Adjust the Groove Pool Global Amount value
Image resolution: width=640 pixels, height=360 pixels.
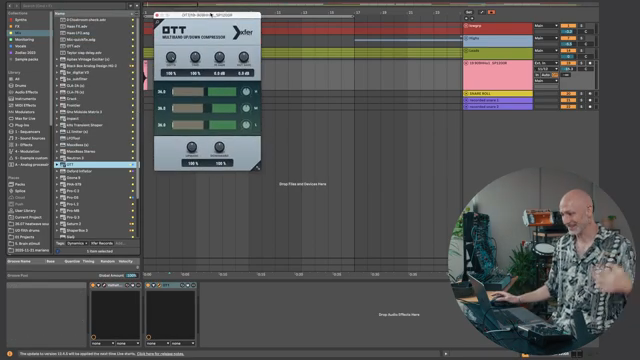[x=131, y=276]
